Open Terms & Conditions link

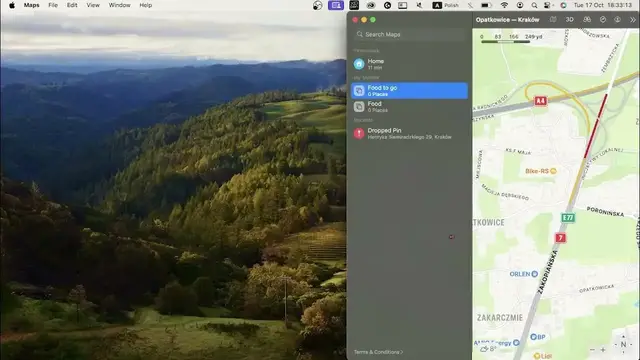click(378, 352)
